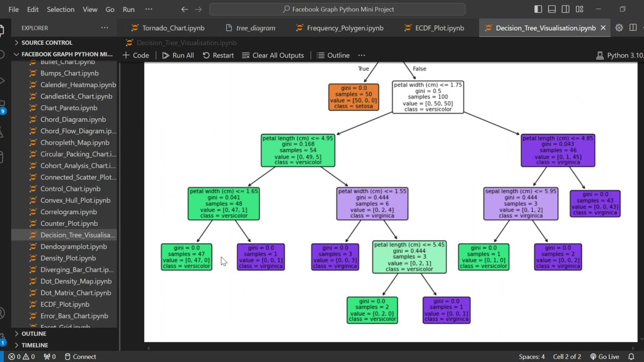Select the Decision_Tree_Visualisa... file in the explorer
Image resolution: width=644 pixels, height=362 pixels.
tap(64, 235)
